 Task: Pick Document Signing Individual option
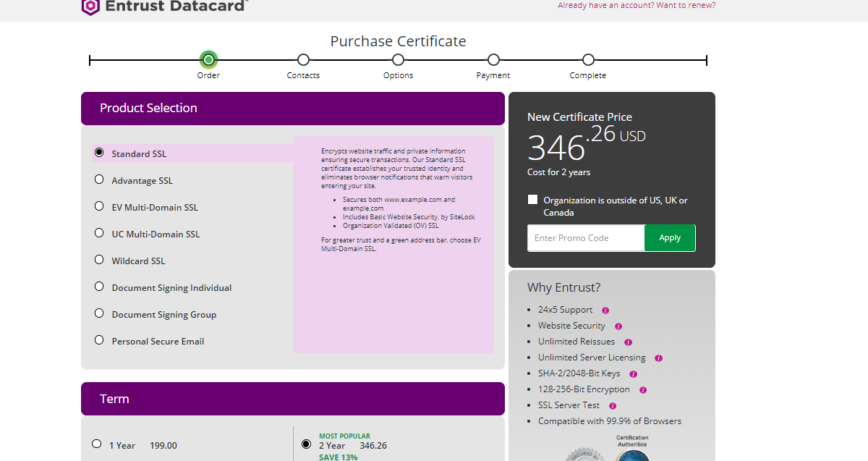tap(98, 286)
